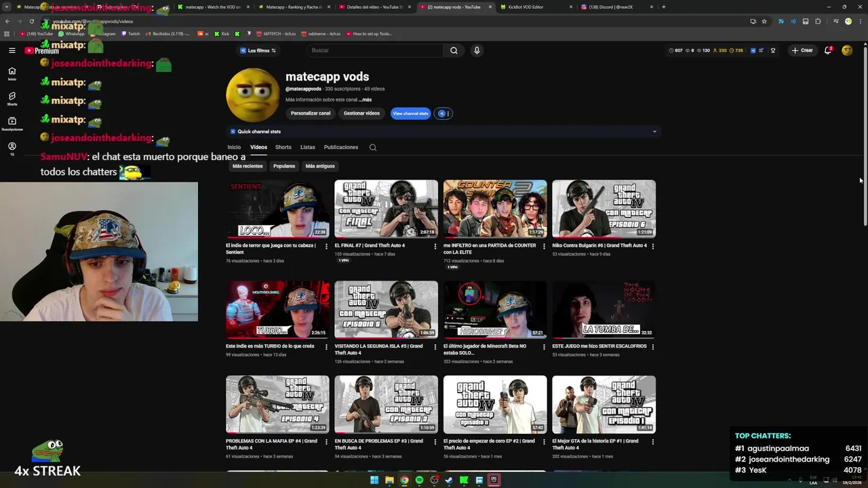Viewport: 868px width, 488px height.
Task: Open a new browser tab
Action: click(663, 7)
